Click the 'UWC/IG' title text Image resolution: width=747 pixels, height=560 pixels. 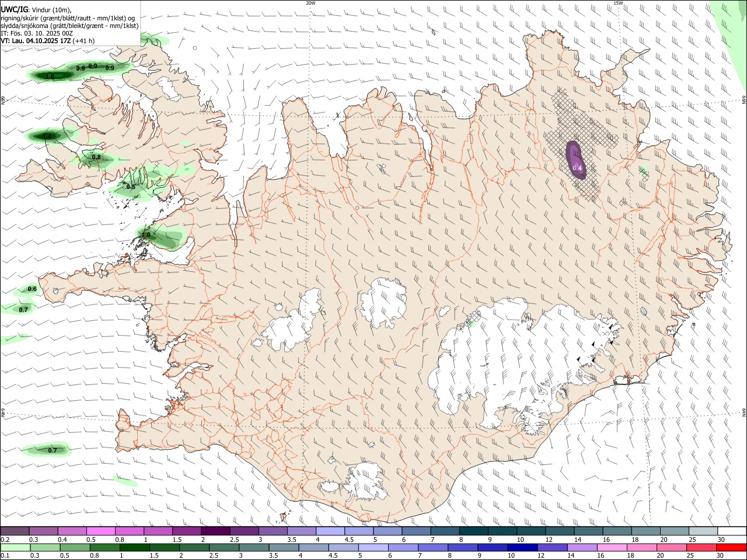pos(14,10)
